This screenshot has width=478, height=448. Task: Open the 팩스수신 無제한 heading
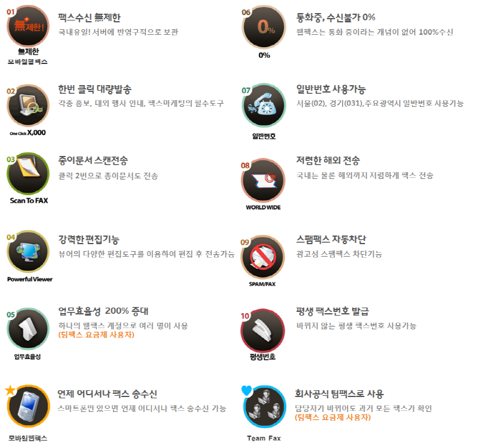(x=89, y=17)
